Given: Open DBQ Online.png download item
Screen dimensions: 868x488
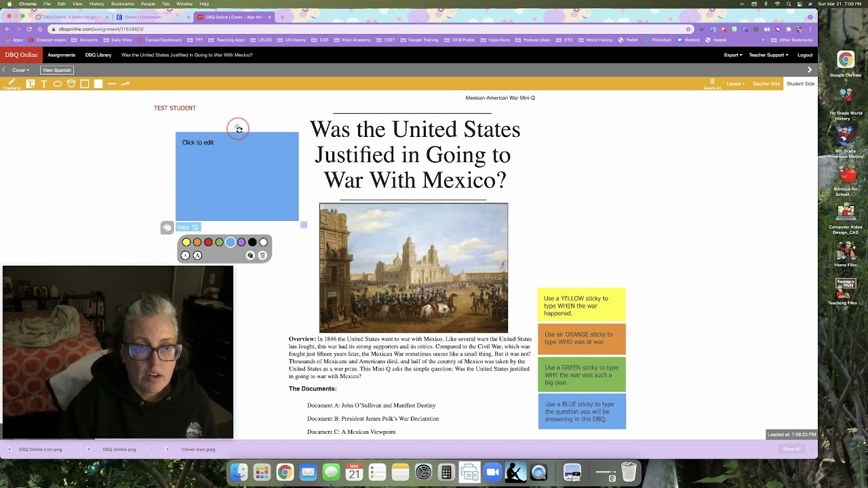Looking at the screenshot, I should coord(119,449).
